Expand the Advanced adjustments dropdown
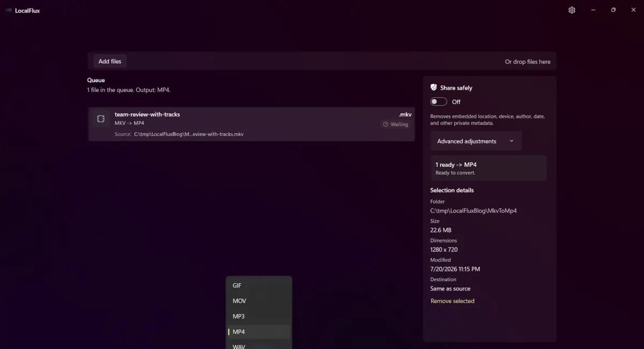The width and height of the screenshot is (644, 349). coord(475,141)
